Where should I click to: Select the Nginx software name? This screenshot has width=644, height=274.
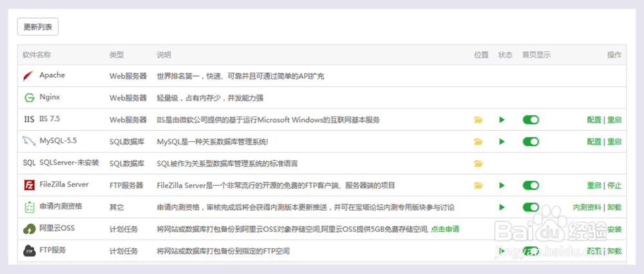[50, 97]
